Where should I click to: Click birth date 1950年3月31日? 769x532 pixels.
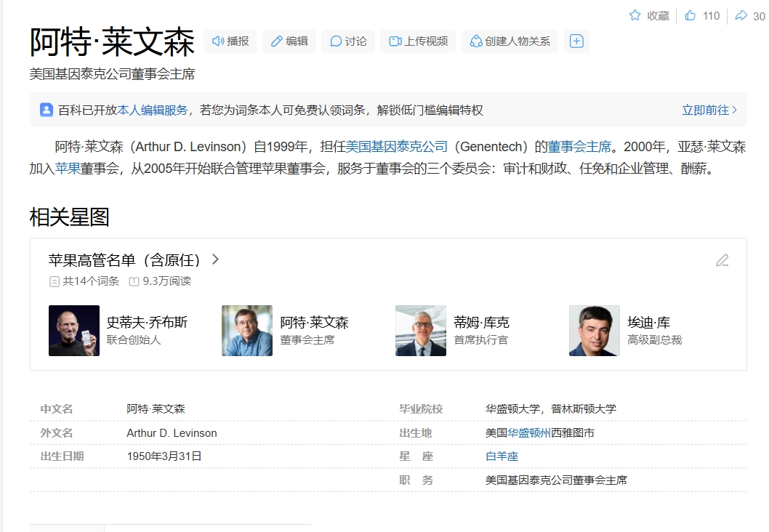pyautogui.click(x=164, y=456)
